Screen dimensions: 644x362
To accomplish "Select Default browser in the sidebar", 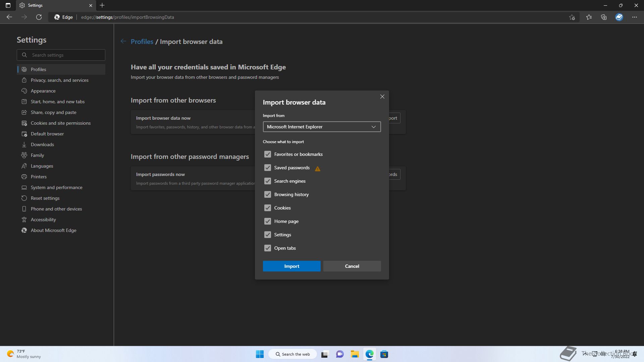I will (61, 134).
